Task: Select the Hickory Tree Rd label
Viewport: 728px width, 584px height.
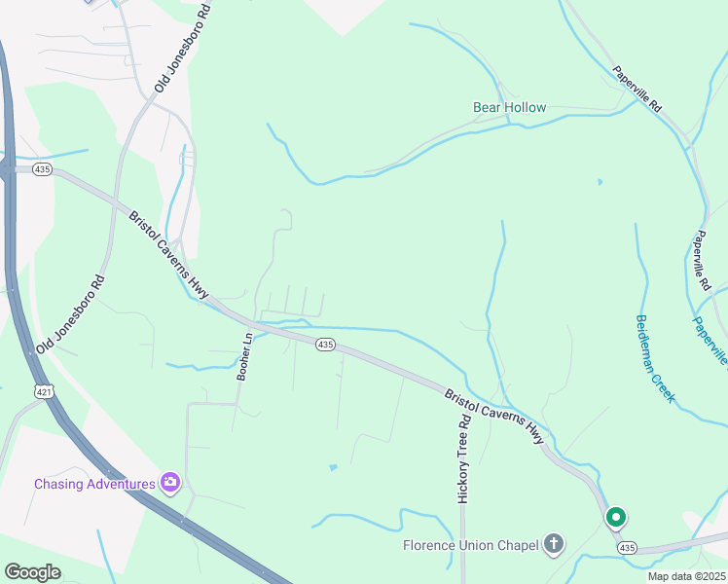Action: click(x=464, y=459)
